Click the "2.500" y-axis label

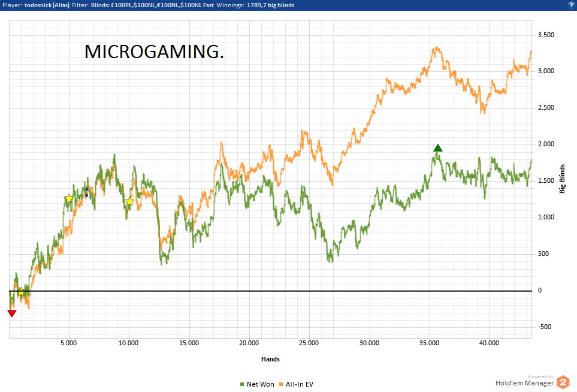546,107
